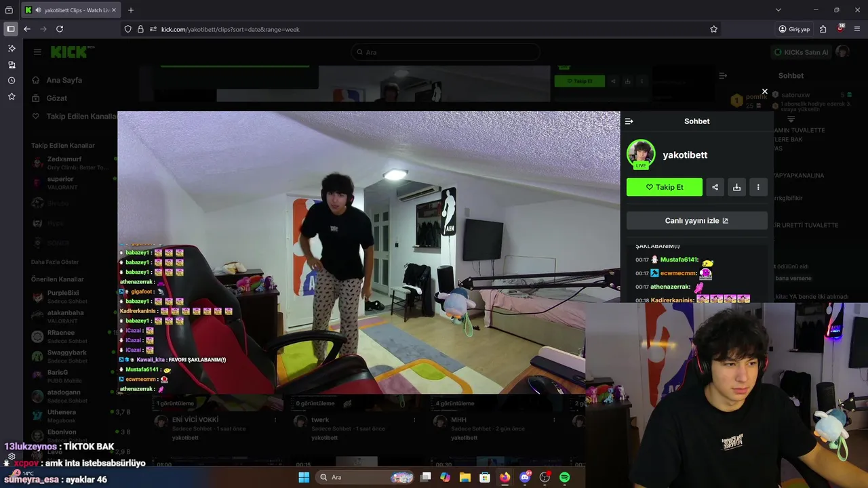868x488 pixels.
Task: Expand Daha Fazla Göster in sidebar
Action: click(55, 262)
